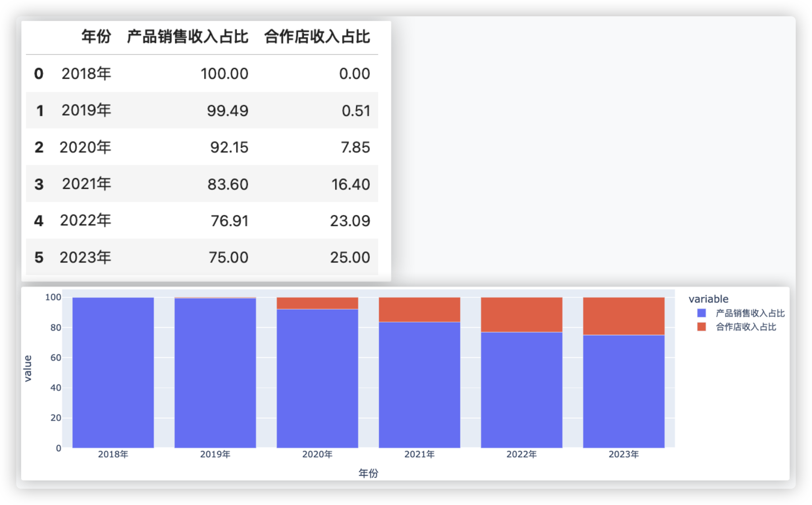
Task: Click the 年份 column header in table
Action: click(96, 37)
